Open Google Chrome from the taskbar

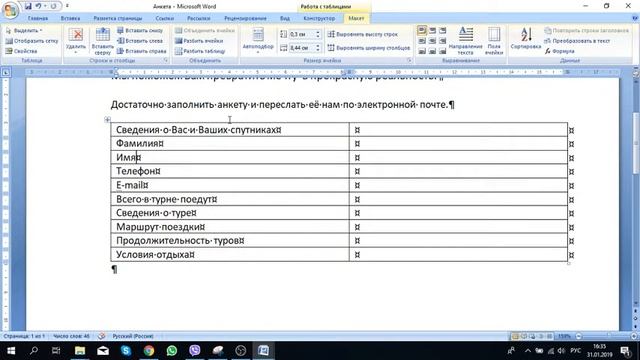149,350
